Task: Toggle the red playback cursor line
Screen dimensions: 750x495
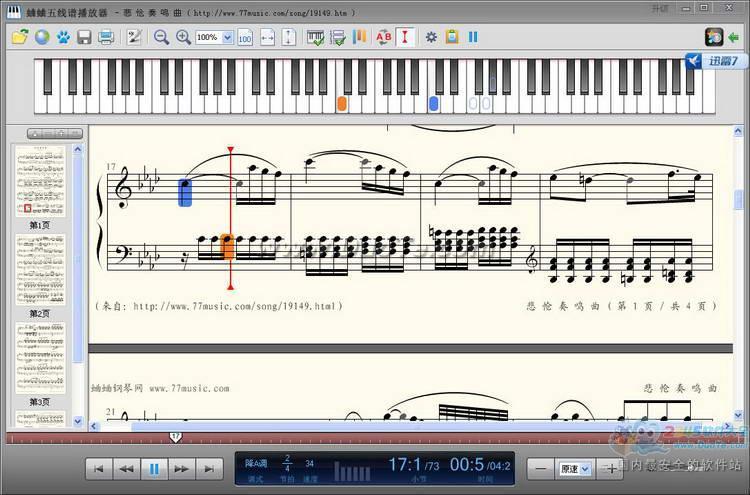Action: pyautogui.click(x=405, y=37)
